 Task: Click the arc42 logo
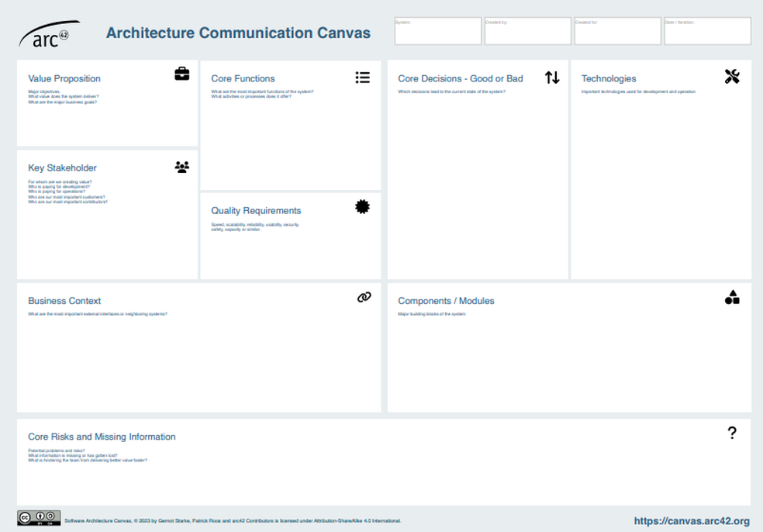(50, 36)
